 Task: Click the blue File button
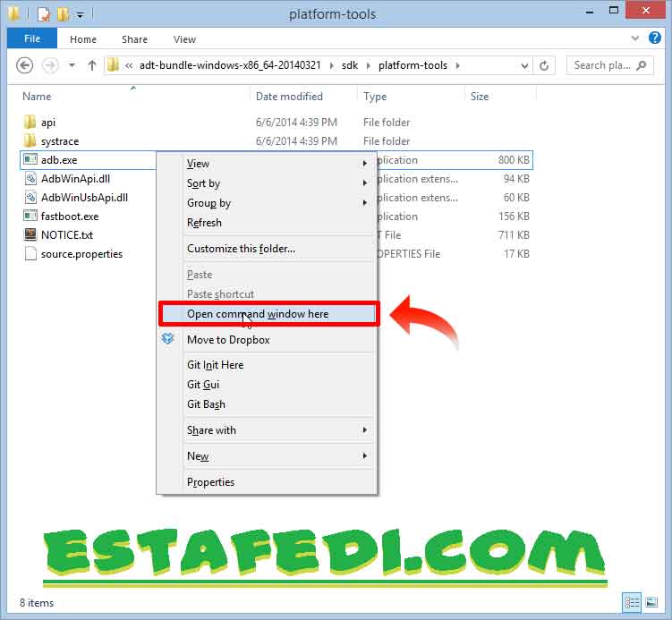click(32, 39)
